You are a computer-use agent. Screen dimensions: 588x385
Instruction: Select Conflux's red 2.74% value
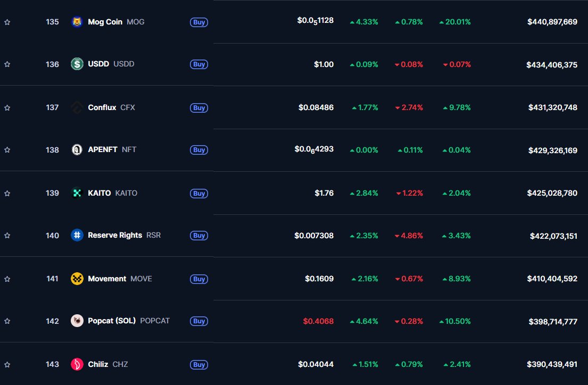tap(409, 107)
